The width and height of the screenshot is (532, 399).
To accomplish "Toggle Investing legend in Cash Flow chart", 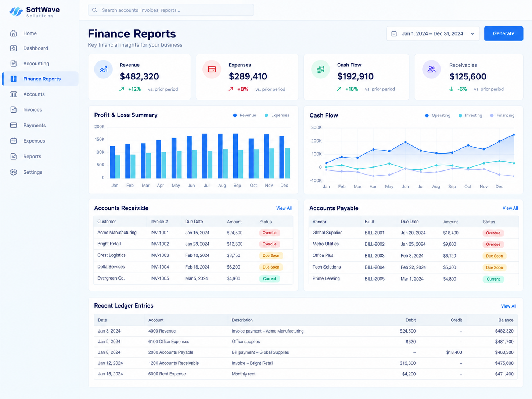I will click(x=470, y=115).
